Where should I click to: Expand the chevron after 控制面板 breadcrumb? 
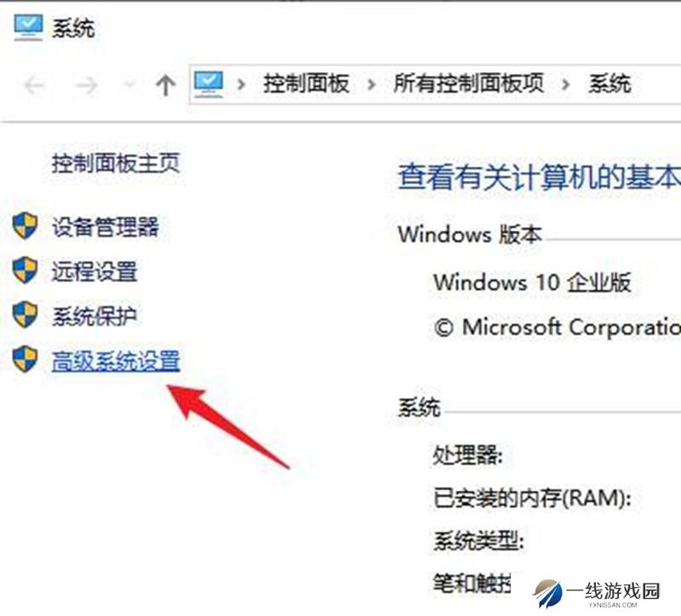pos(371,84)
